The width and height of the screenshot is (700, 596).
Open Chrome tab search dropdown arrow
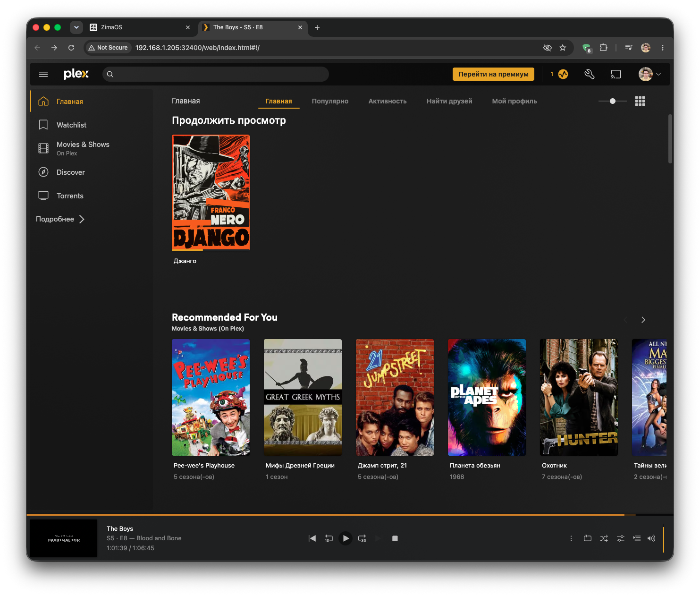click(x=76, y=27)
